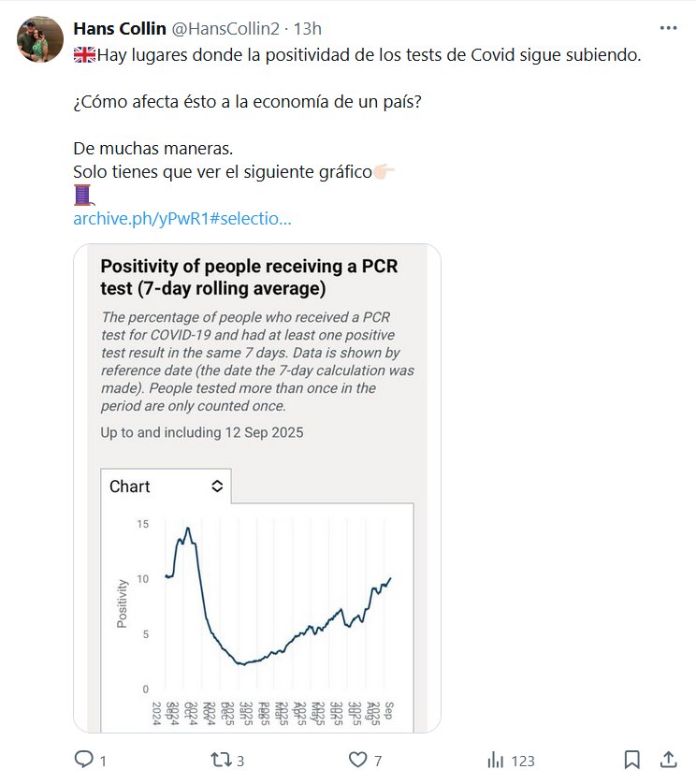The image size is (696, 784).
Task: Click the display name Hans Collin
Action: (119, 28)
